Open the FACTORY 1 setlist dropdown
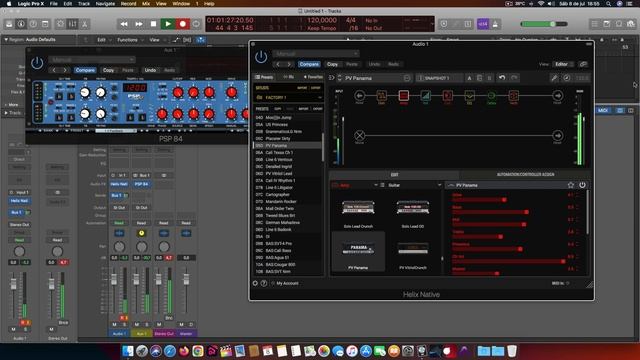 click(288, 98)
